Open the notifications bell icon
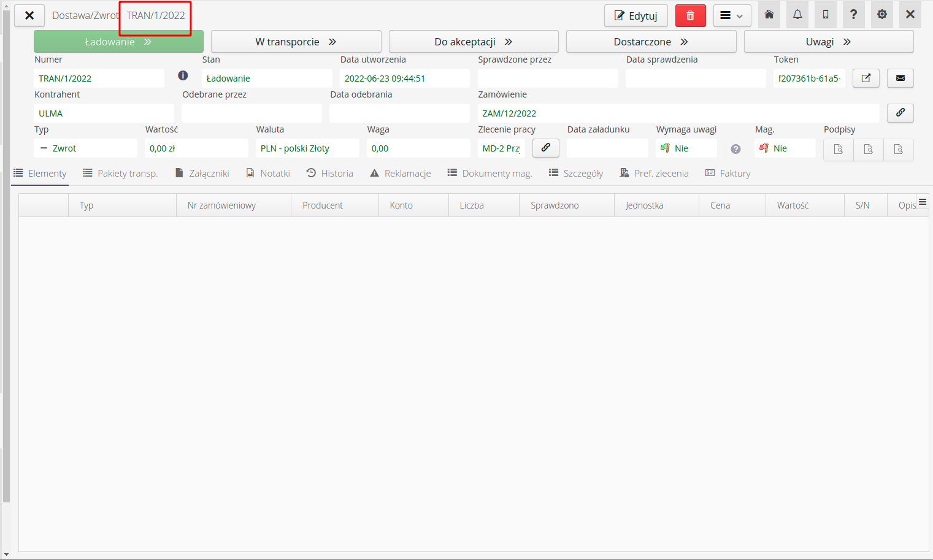Viewport: 933px width, 560px height. point(797,14)
